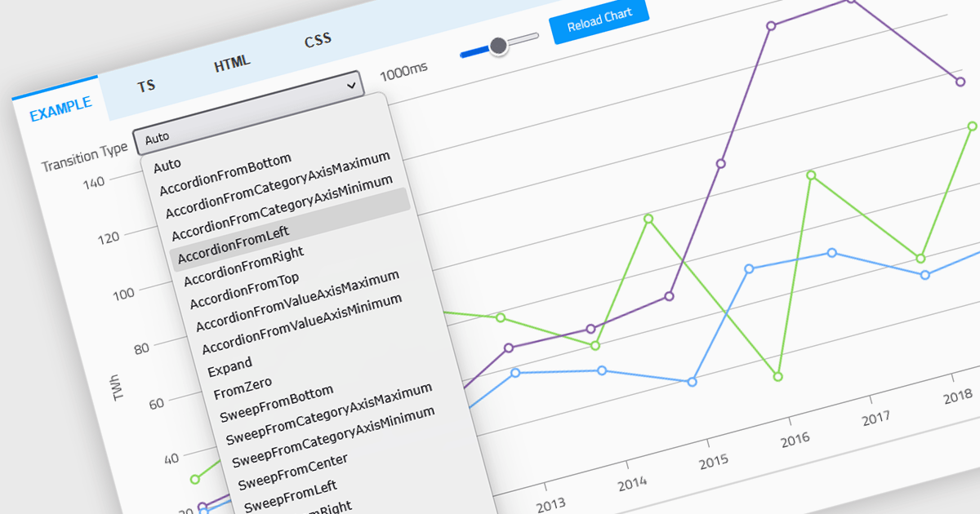980x514 pixels.
Task: Open the TS code tab
Action: tap(147, 85)
